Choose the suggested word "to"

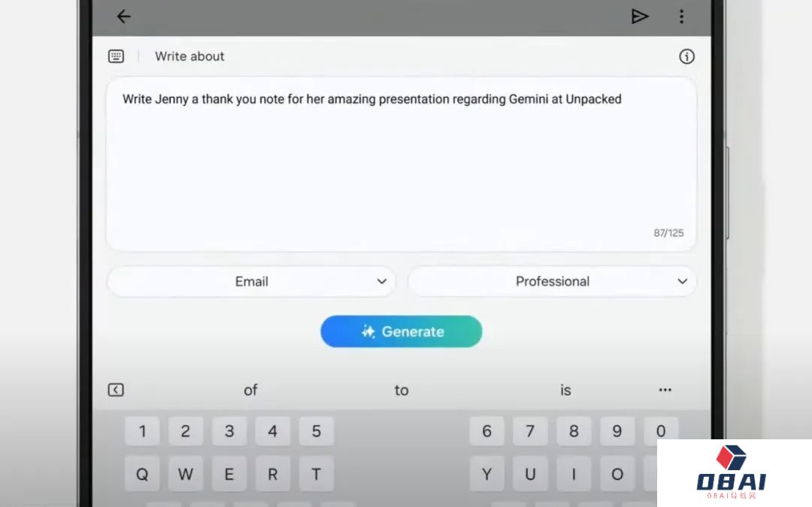[x=401, y=390]
